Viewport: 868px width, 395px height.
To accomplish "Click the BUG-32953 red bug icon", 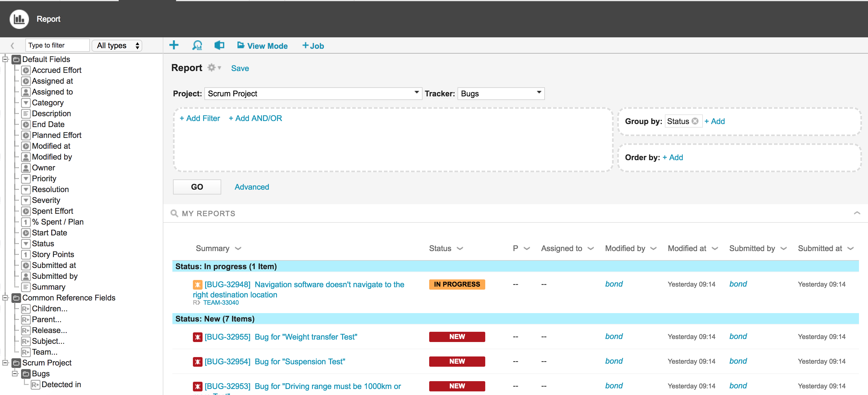I will 197,386.
